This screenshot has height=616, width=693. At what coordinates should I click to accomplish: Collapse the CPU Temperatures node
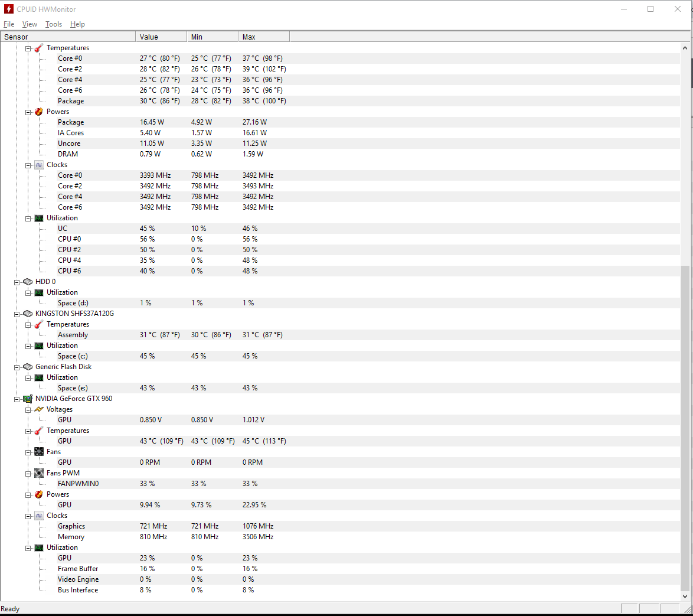[x=28, y=48]
